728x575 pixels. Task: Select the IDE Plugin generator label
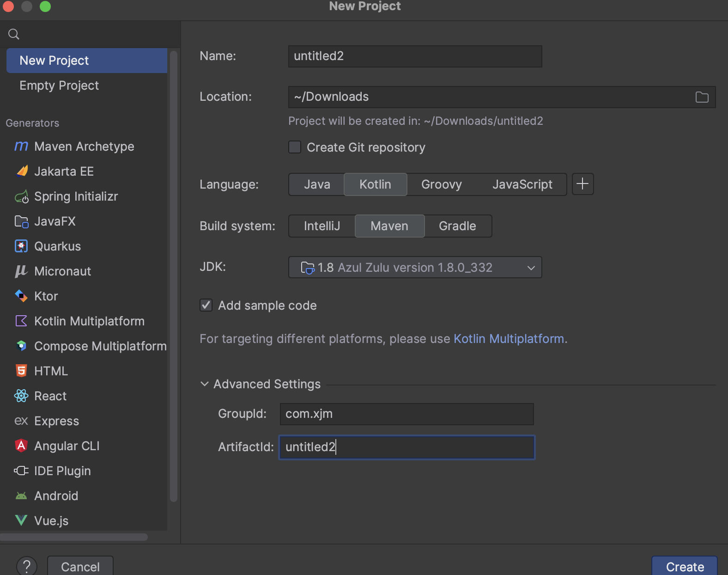62,471
